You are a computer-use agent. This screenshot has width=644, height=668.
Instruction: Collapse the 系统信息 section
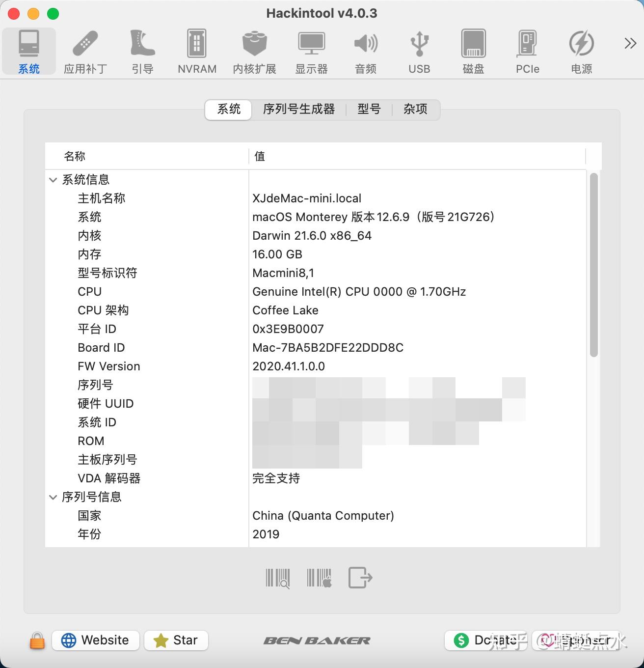[53, 180]
